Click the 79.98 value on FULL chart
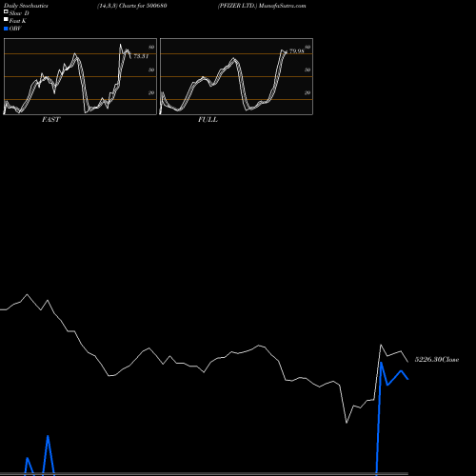 tap(297, 51)
